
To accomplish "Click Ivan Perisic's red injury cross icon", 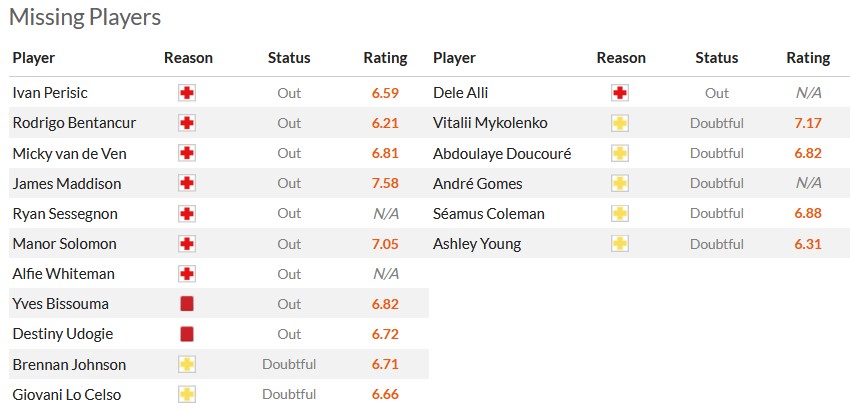I will coord(186,93).
